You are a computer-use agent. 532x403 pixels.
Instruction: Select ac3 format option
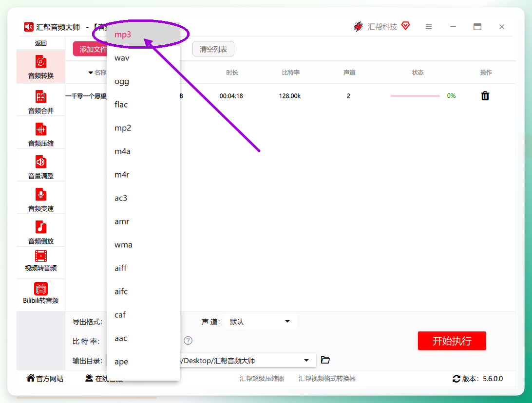point(143,198)
